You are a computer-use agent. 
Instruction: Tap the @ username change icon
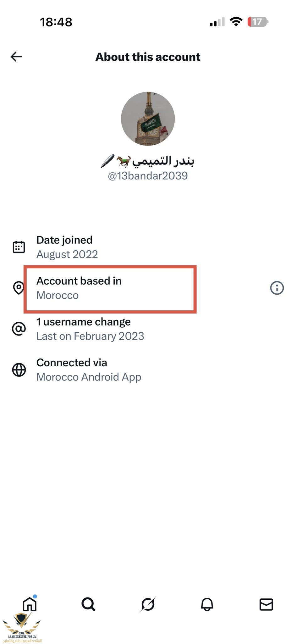(x=19, y=329)
